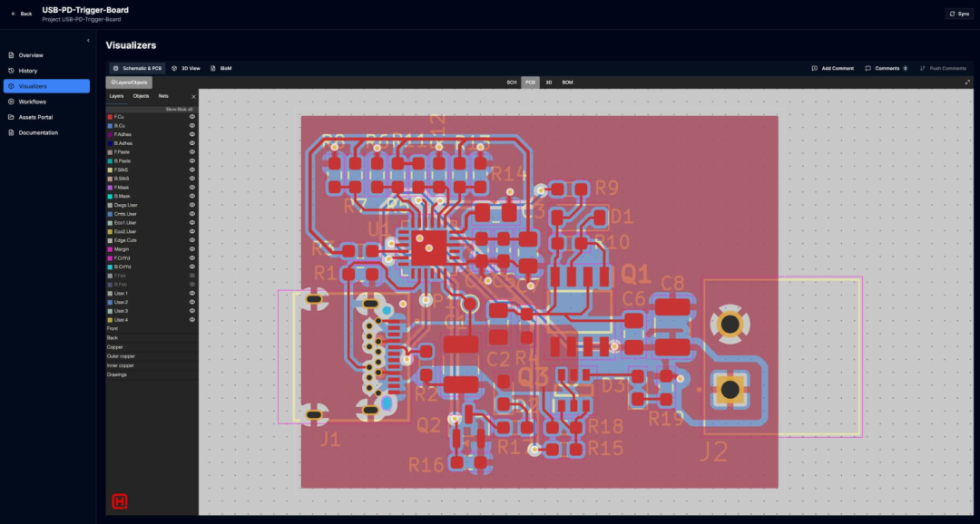
Task: Click the Layers/Objects button
Action: tap(129, 82)
